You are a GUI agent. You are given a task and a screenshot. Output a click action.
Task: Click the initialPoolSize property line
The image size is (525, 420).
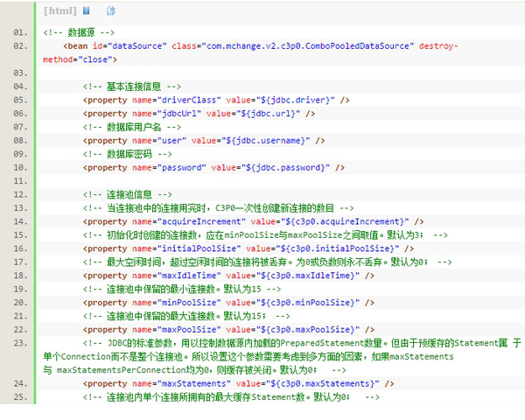tap(248, 248)
